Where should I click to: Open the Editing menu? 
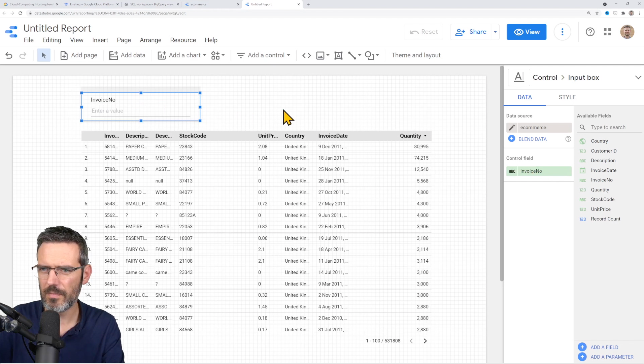52,40
